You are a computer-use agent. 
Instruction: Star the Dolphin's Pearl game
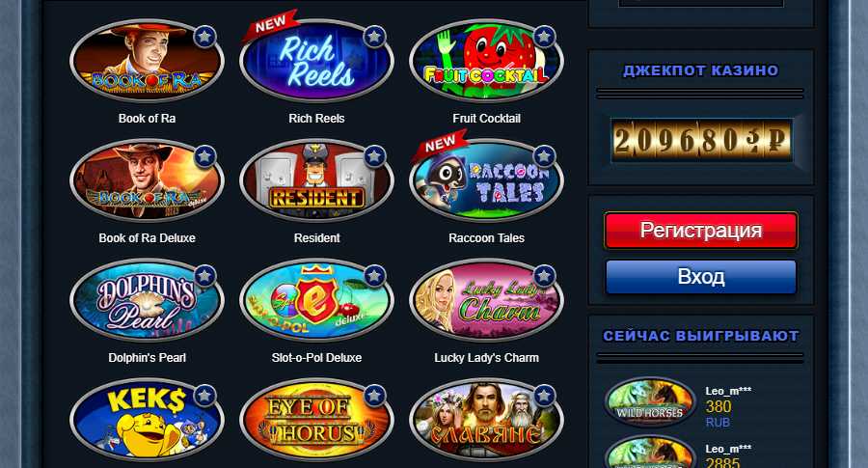tap(204, 276)
